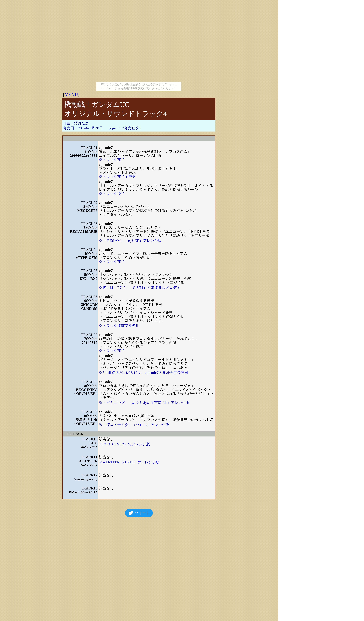Click TRACK02 label
The width and height of the screenshot is (364, 621).
point(89,203)
